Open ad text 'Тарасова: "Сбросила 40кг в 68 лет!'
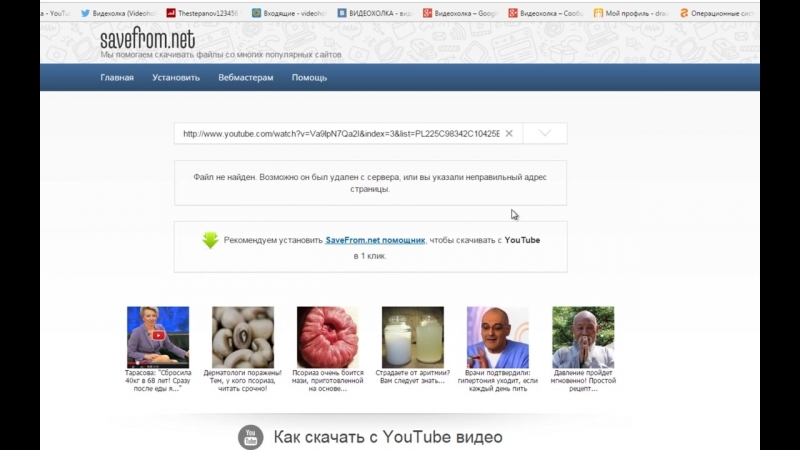 pos(158,381)
